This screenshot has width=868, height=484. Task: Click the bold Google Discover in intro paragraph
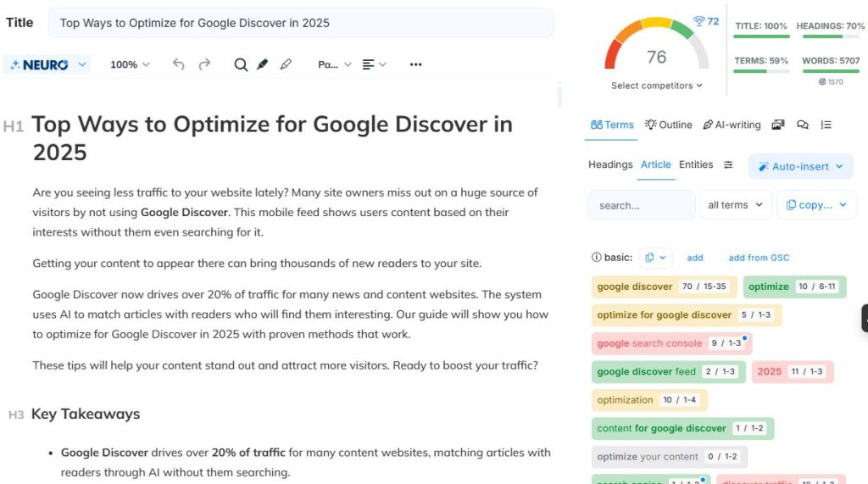tap(184, 212)
